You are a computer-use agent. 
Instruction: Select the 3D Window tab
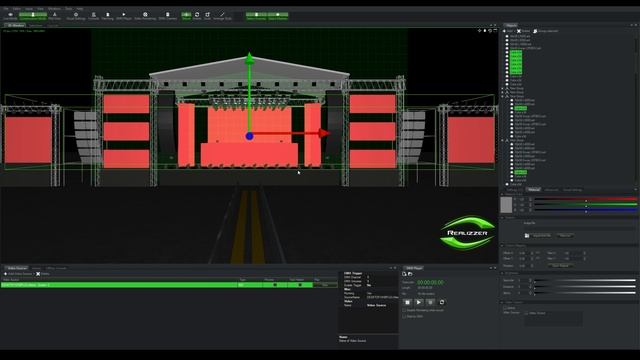[15, 25]
